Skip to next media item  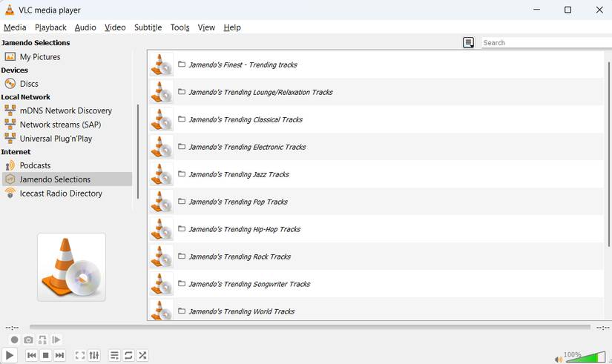point(60,355)
